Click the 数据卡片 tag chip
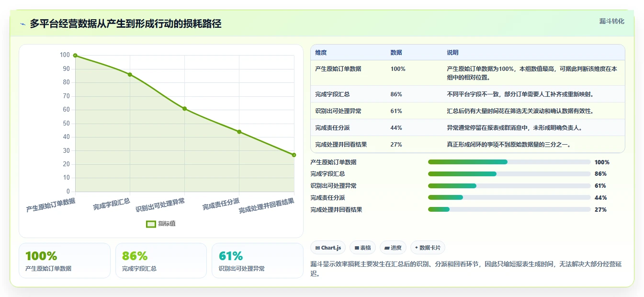Screen dimensions: 644x297 coord(428,248)
